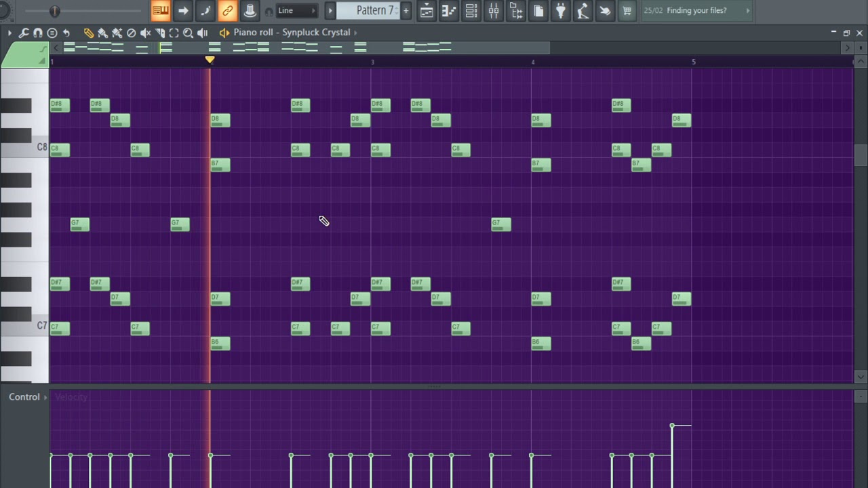Expand the arrow after Synpluck Crystal title
This screenshot has height=488, width=868.
355,33
